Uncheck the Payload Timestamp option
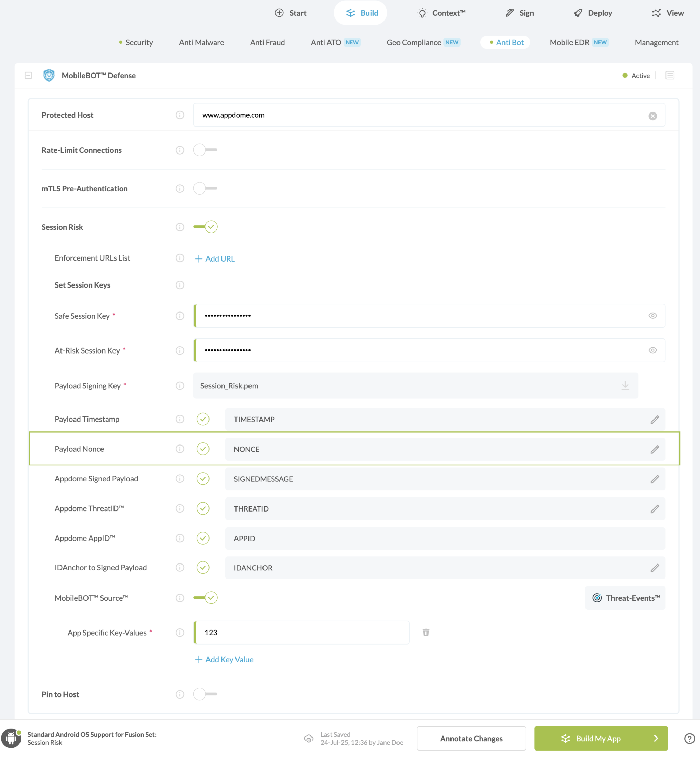 (x=203, y=419)
